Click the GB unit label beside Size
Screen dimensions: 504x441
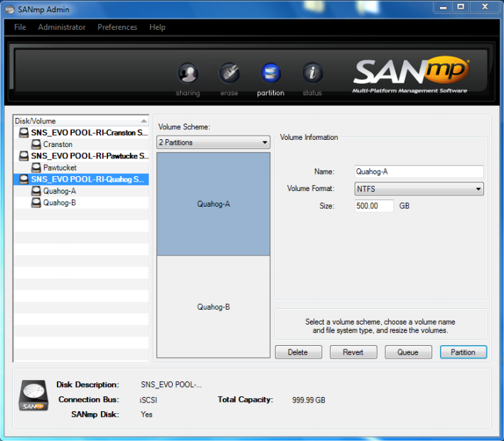[404, 206]
